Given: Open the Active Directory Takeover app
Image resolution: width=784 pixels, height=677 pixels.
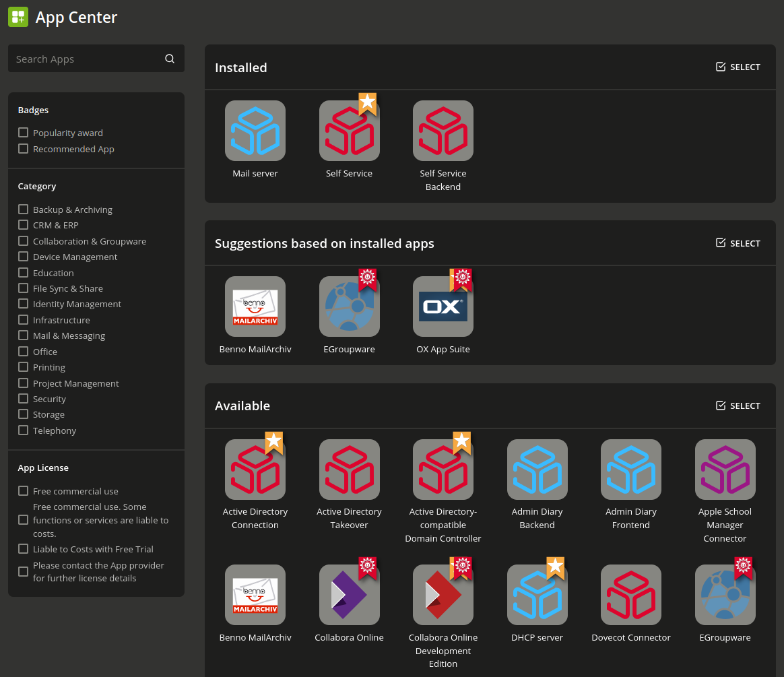Looking at the screenshot, I should pyautogui.click(x=349, y=470).
